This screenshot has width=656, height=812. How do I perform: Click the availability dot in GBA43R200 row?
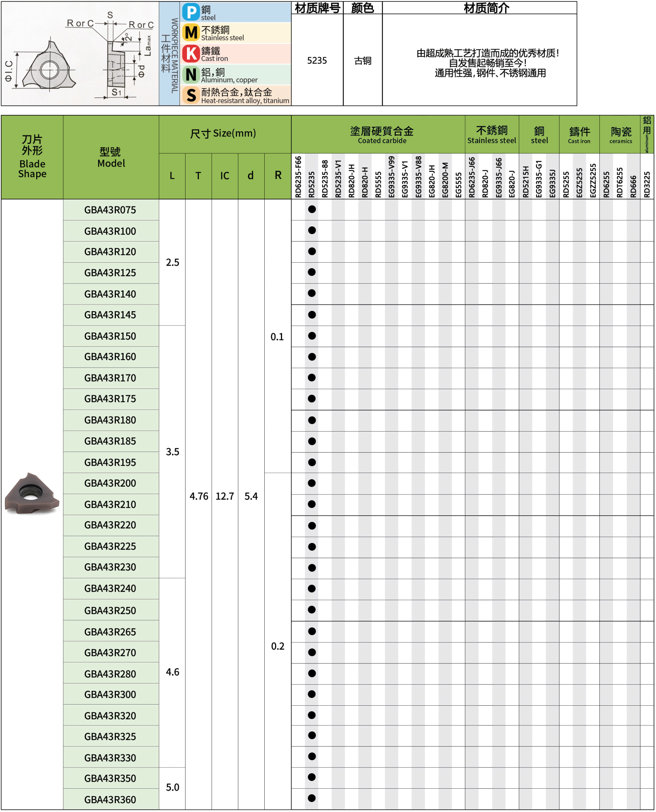click(x=312, y=483)
